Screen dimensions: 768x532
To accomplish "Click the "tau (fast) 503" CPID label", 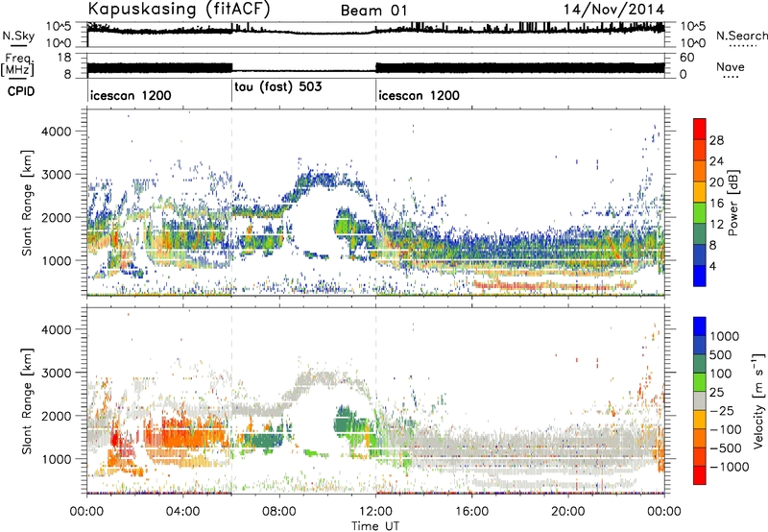I will click(x=278, y=87).
